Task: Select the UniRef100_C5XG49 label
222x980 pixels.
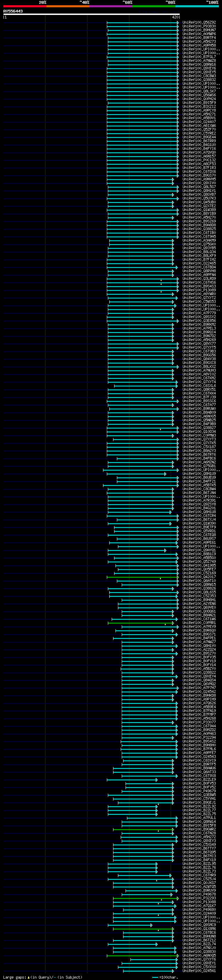Action: [x=199, y=844]
